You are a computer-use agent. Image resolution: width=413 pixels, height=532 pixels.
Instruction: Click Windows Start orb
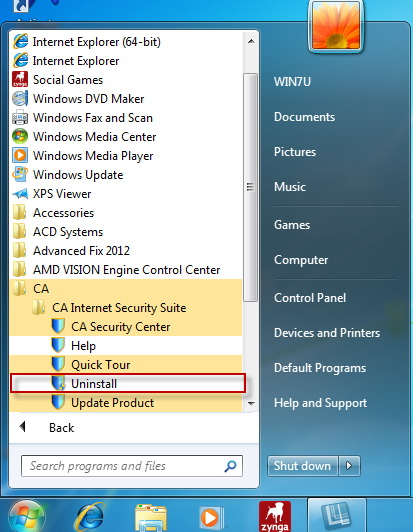26,517
